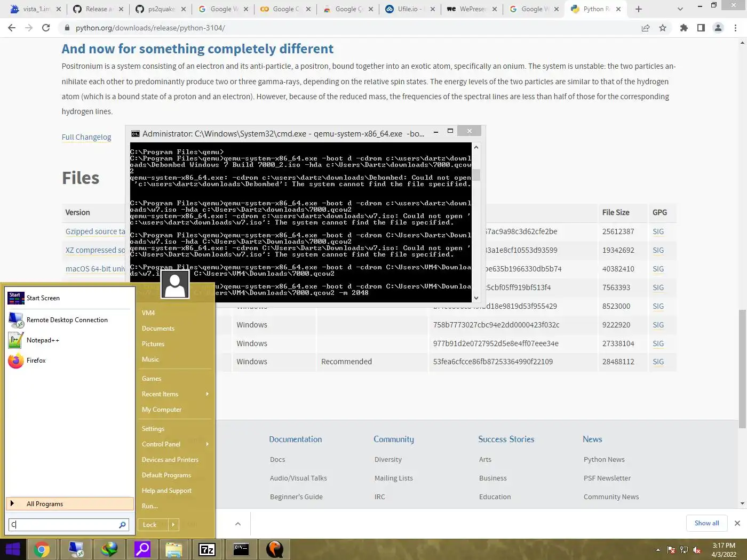Image resolution: width=747 pixels, height=560 pixels.
Task: Open Pictures from Start menu
Action: (x=153, y=344)
